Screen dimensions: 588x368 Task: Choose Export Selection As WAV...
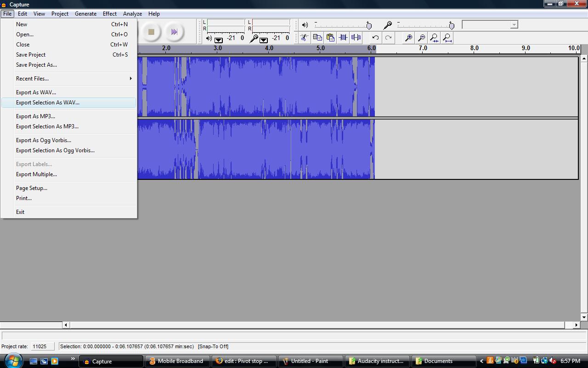(x=68, y=103)
